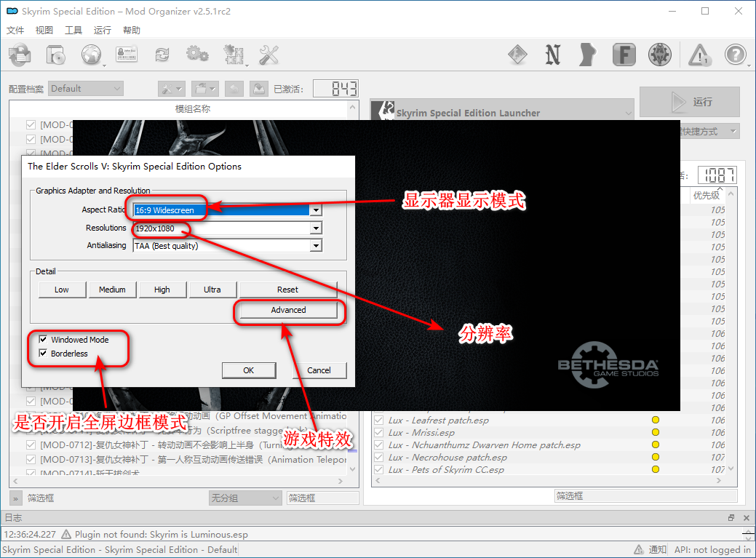Image resolution: width=756 pixels, height=558 pixels.
Task: Uncheck the Lux - Mrissi.esp plugin
Action: tap(378, 432)
